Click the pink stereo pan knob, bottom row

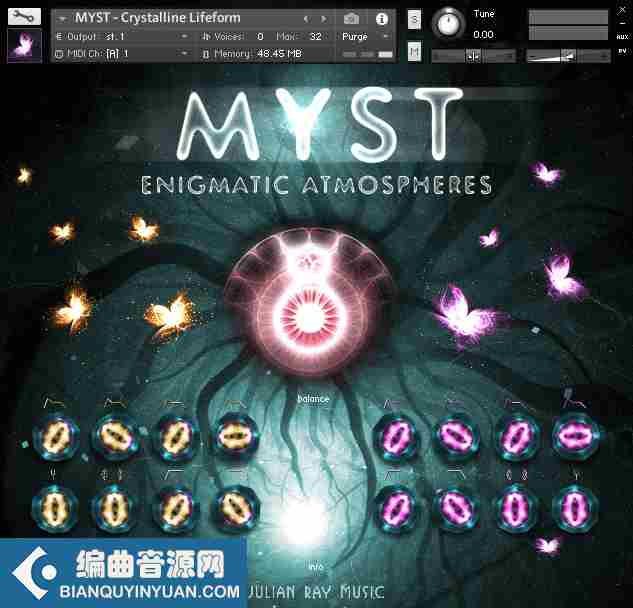[516, 508]
